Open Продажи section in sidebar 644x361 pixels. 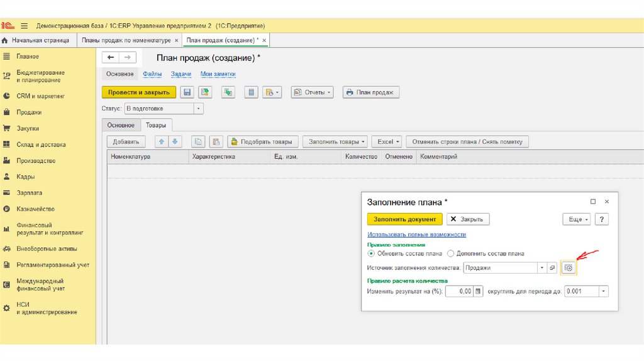[x=29, y=112]
